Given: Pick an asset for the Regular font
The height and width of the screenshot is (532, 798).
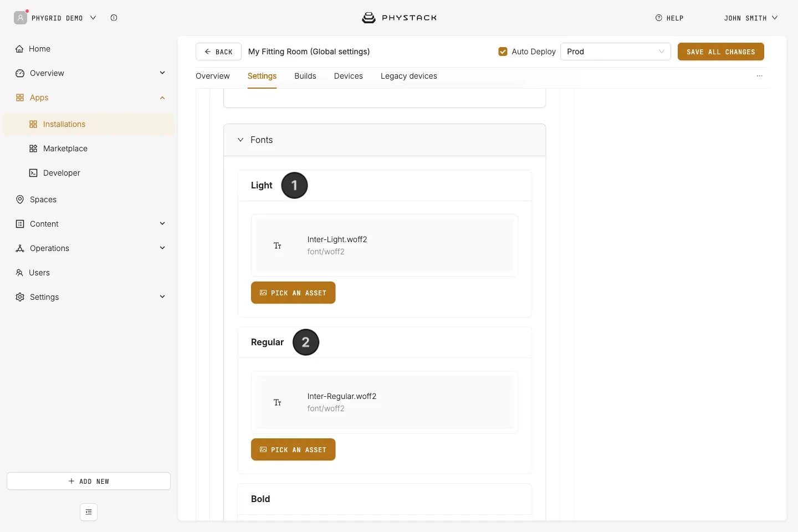Looking at the screenshot, I should pyautogui.click(x=293, y=449).
